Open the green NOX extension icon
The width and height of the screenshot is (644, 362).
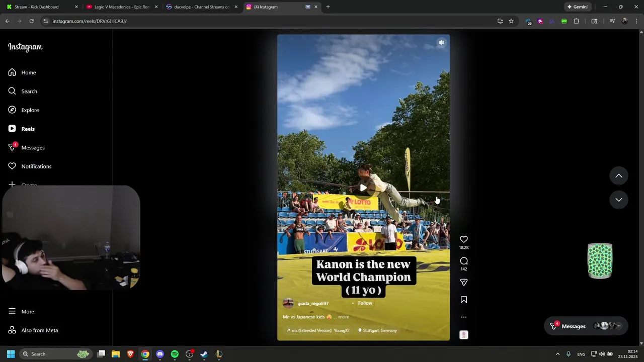click(564, 21)
